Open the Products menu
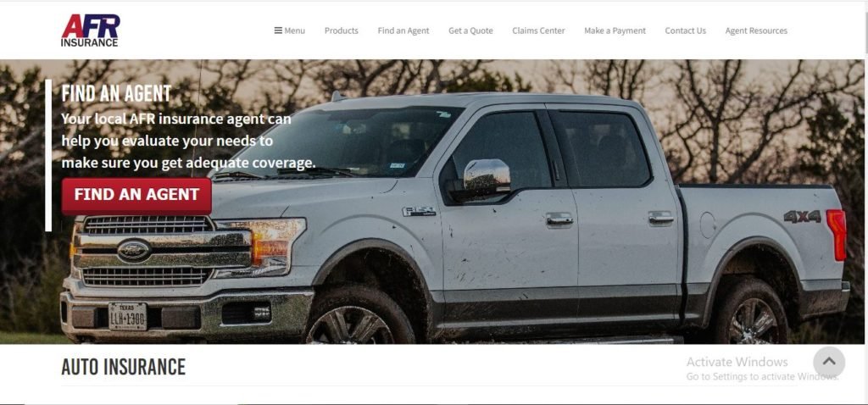The width and height of the screenshot is (868, 405). (341, 31)
